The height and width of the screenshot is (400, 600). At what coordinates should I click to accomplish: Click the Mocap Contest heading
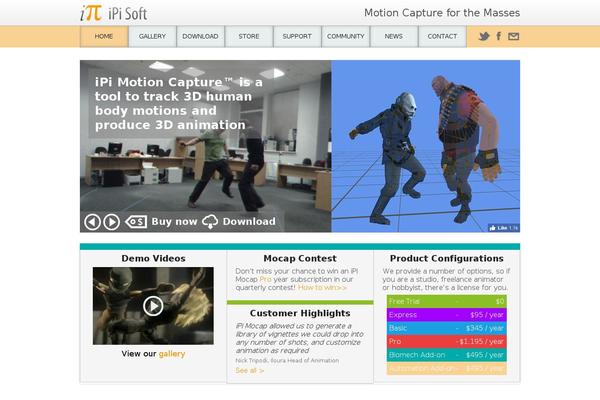300,258
